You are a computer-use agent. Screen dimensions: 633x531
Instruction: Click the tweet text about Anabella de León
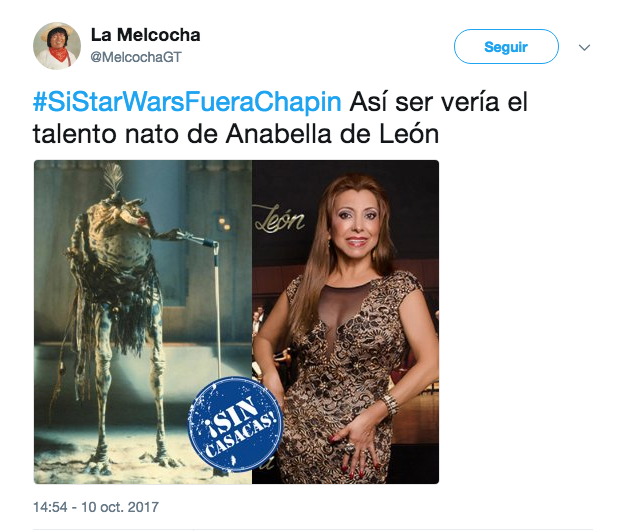(x=280, y=118)
